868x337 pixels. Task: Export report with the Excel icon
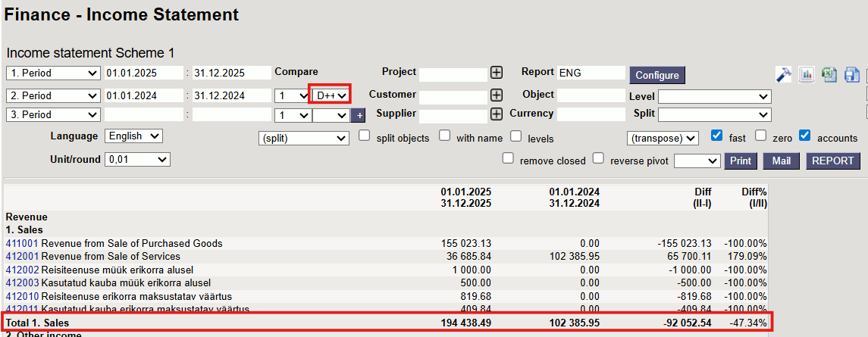(829, 74)
